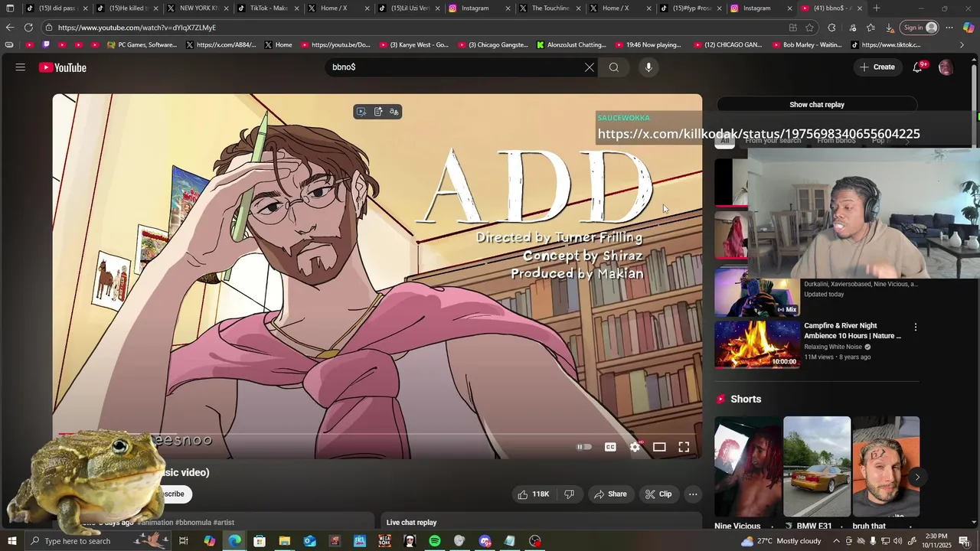
Task: Start voice search with the microphone
Action: [x=648, y=67]
